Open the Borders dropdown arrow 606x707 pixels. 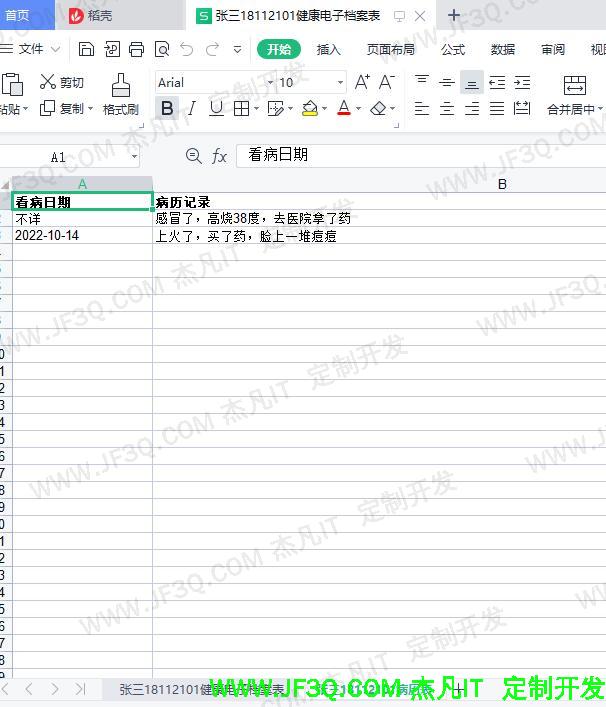(x=257, y=109)
